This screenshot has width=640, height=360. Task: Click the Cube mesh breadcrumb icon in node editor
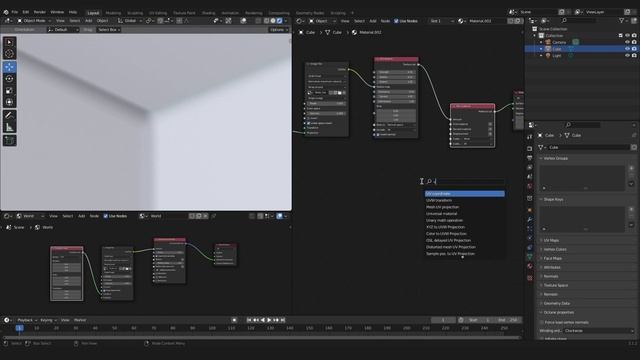[x=328, y=32]
